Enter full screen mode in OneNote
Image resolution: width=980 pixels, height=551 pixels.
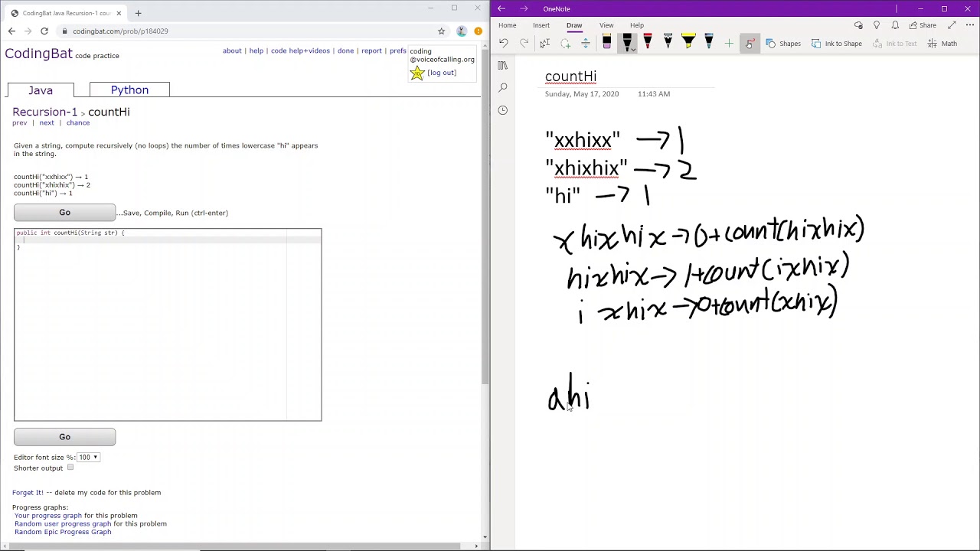tap(952, 25)
